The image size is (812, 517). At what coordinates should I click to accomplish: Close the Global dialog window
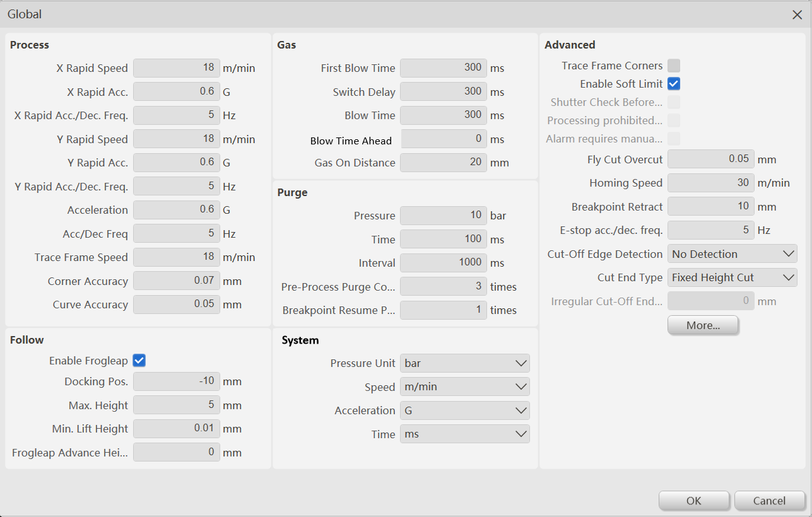click(797, 15)
